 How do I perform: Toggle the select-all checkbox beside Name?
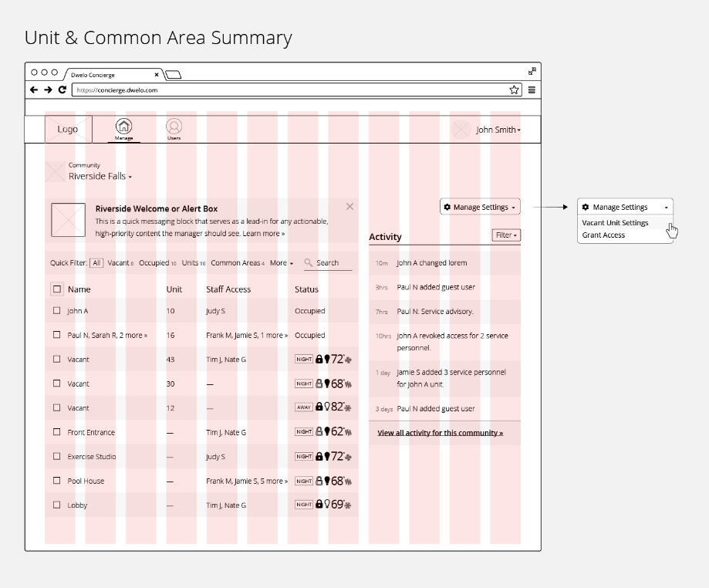click(57, 289)
